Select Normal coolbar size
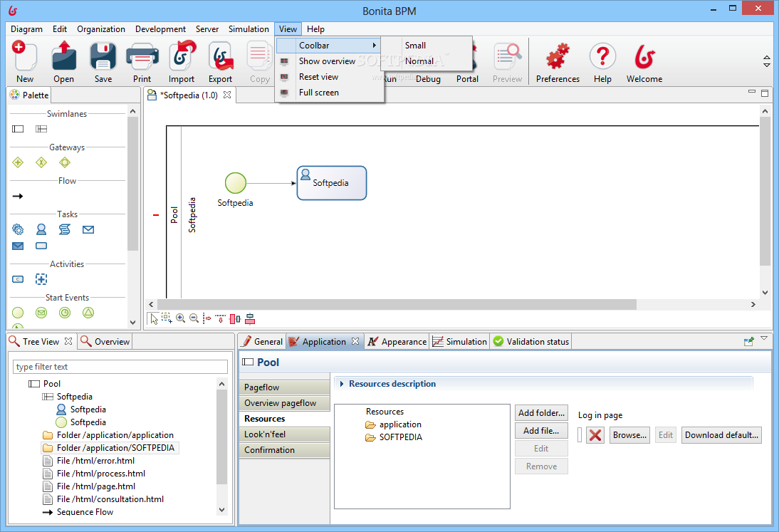Viewport: 779px width, 532px height. (x=419, y=61)
